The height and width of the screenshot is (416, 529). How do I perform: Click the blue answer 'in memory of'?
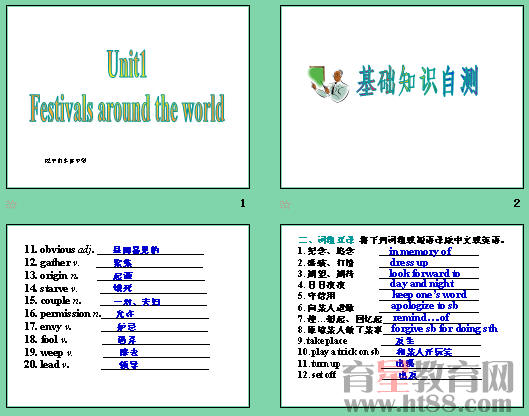pyautogui.click(x=420, y=251)
